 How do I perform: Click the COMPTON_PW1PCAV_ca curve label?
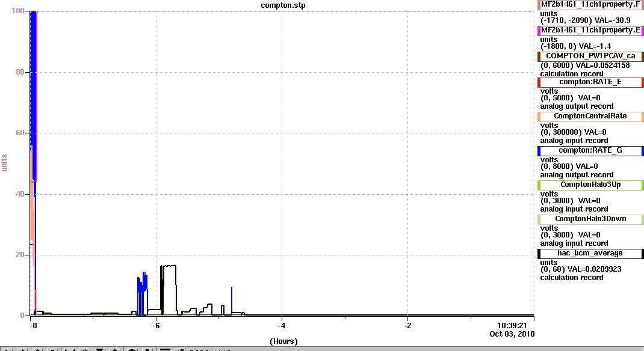(590, 56)
